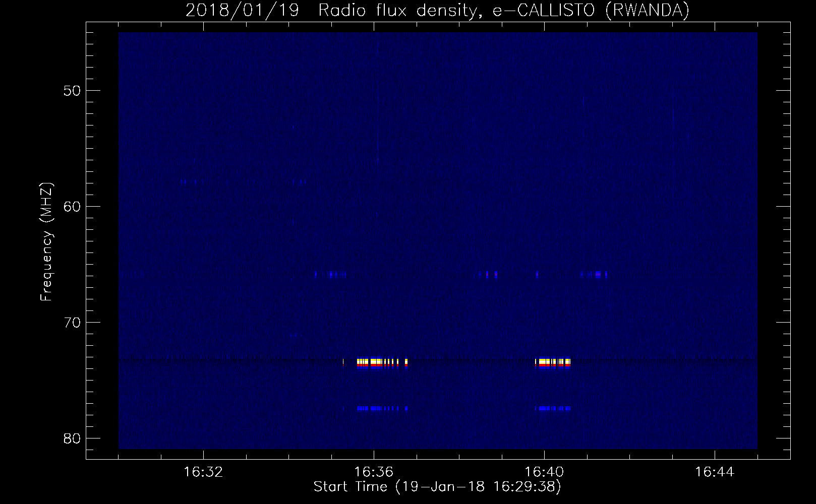Click the 'Frequency (MHZ)' axis label
The width and height of the screenshot is (816, 504).
pos(46,242)
